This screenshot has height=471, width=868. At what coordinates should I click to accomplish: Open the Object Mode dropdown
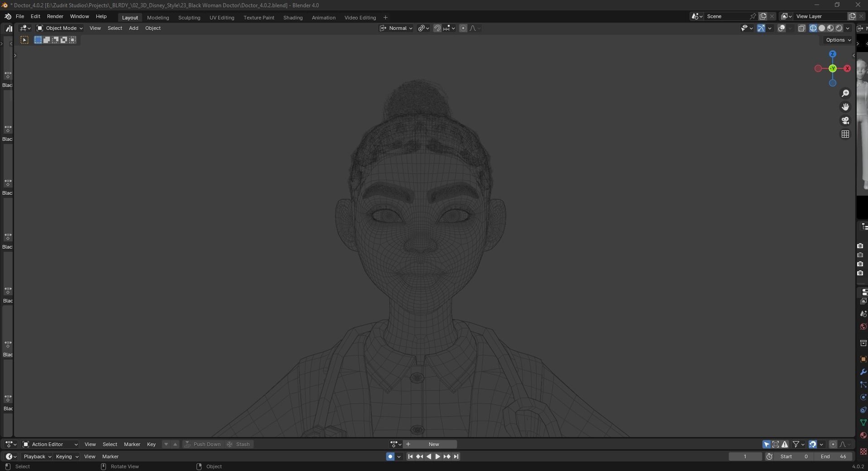(60, 28)
